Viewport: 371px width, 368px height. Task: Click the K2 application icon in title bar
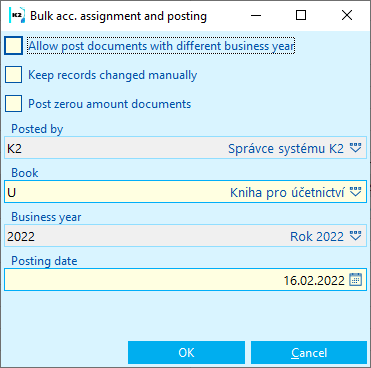click(x=17, y=16)
